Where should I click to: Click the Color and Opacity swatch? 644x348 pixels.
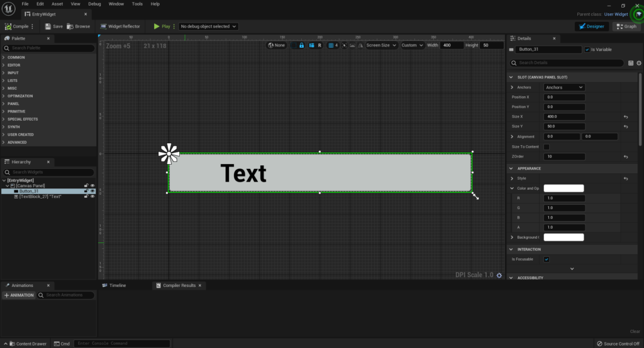(563, 188)
